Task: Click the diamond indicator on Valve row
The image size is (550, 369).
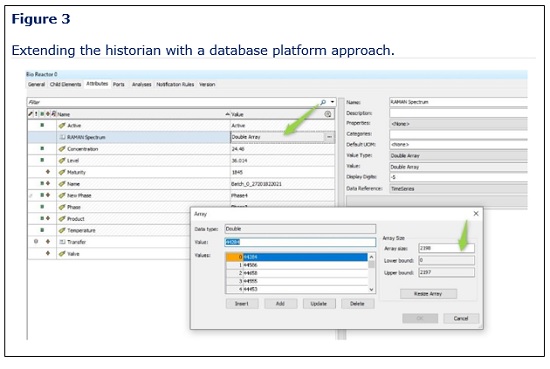Action: (x=48, y=253)
